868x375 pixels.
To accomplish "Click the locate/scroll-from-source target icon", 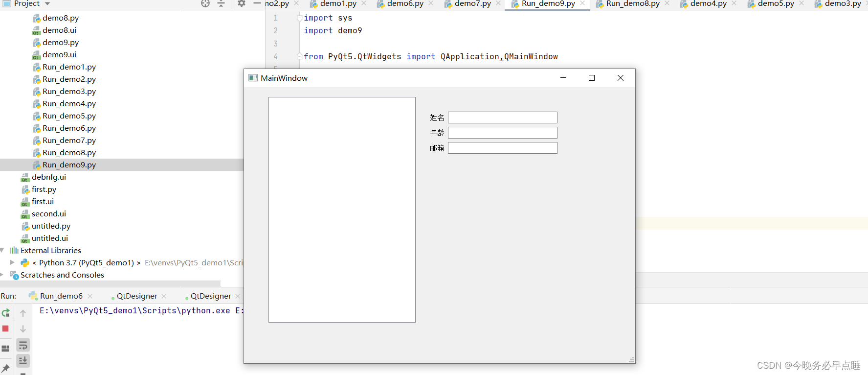I will (x=205, y=3).
